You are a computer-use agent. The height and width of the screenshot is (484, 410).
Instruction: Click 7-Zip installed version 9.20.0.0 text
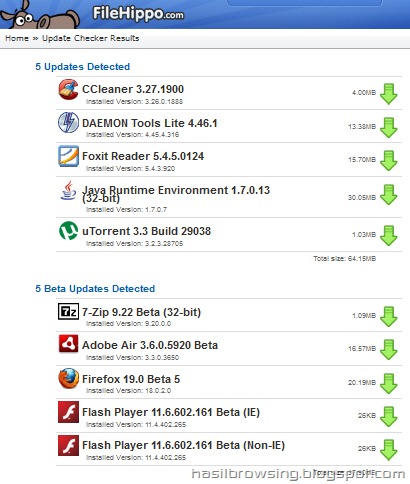tap(128, 323)
